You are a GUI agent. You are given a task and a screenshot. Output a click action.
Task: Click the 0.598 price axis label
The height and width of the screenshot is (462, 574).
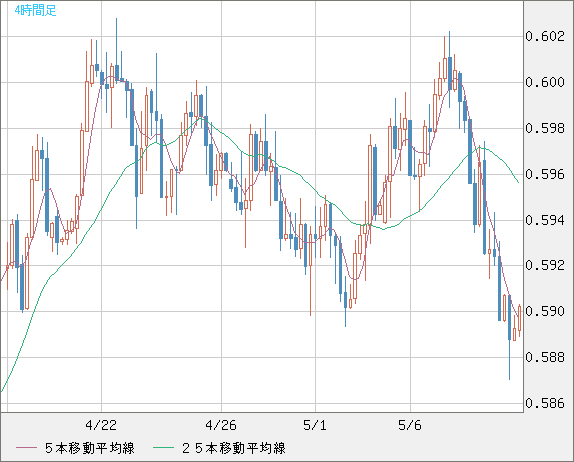(x=545, y=128)
